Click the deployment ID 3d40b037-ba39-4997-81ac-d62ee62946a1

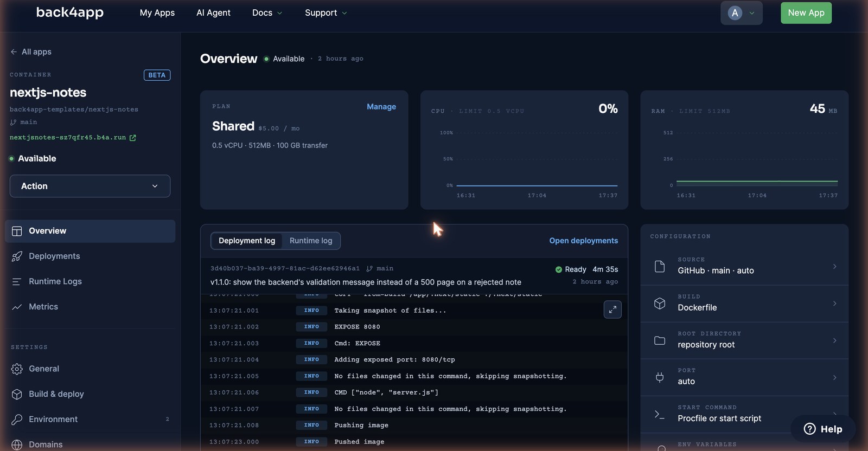[285, 268]
